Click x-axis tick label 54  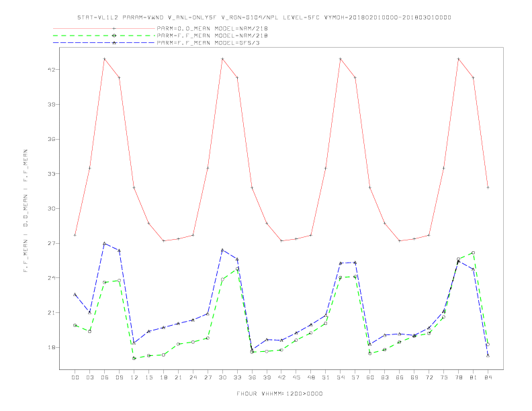coord(341,377)
